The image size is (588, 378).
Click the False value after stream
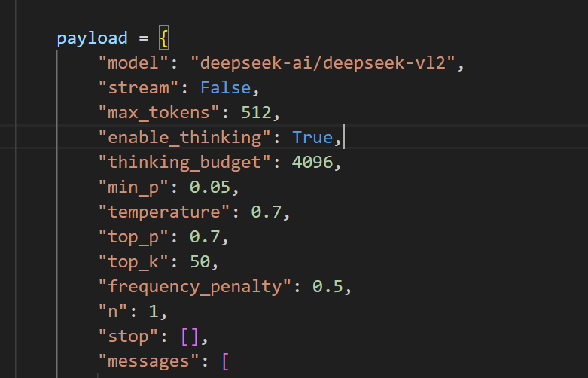[x=225, y=88]
